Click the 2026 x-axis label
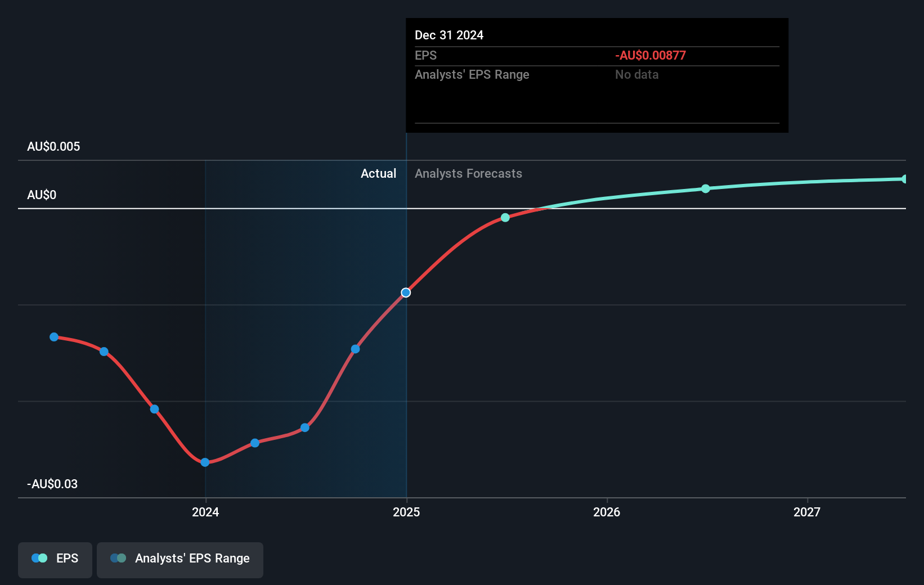Image resolution: width=924 pixels, height=585 pixels. tap(607, 512)
